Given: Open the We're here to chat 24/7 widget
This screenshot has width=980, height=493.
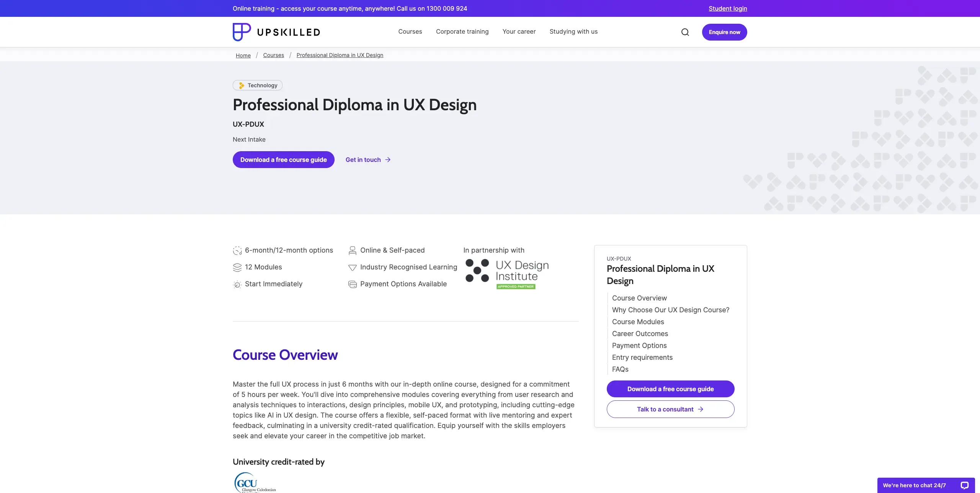Looking at the screenshot, I should point(923,485).
